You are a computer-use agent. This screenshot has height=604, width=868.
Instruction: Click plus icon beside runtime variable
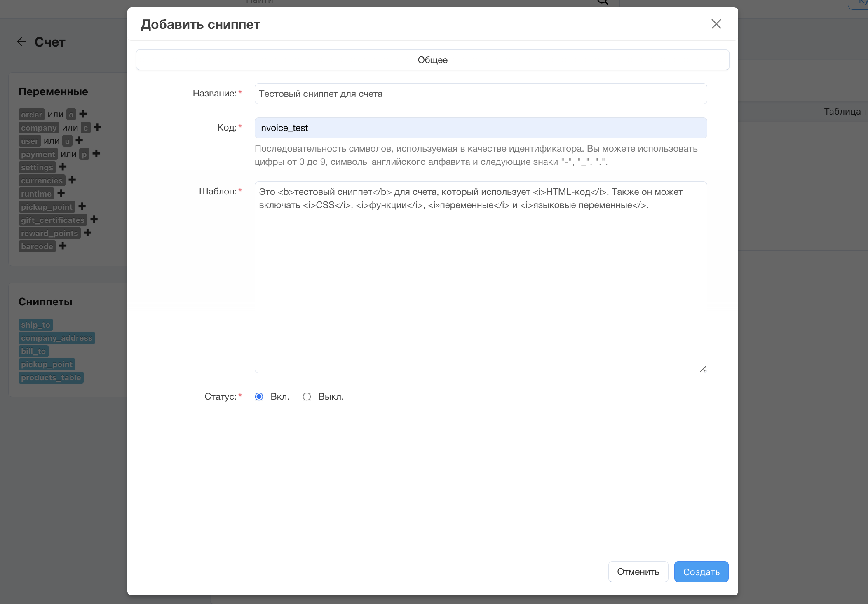click(61, 193)
